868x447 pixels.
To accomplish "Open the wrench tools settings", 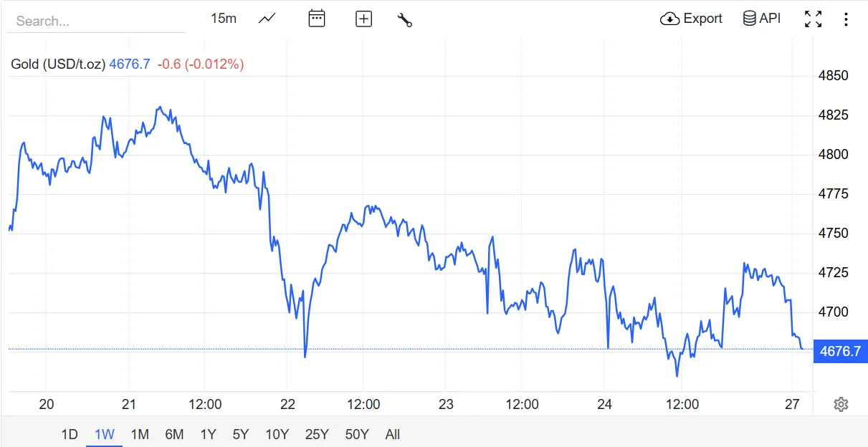I will pyautogui.click(x=405, y=19).
